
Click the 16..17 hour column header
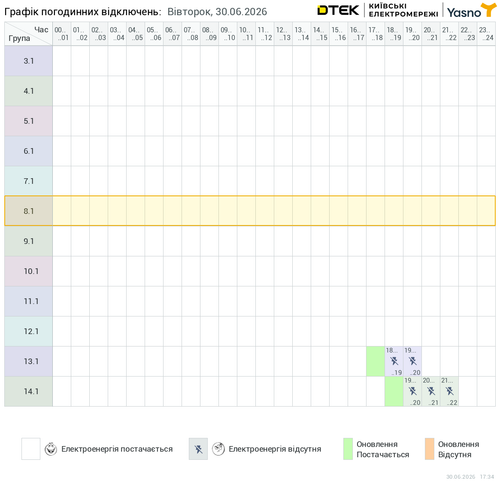(357, 34)
